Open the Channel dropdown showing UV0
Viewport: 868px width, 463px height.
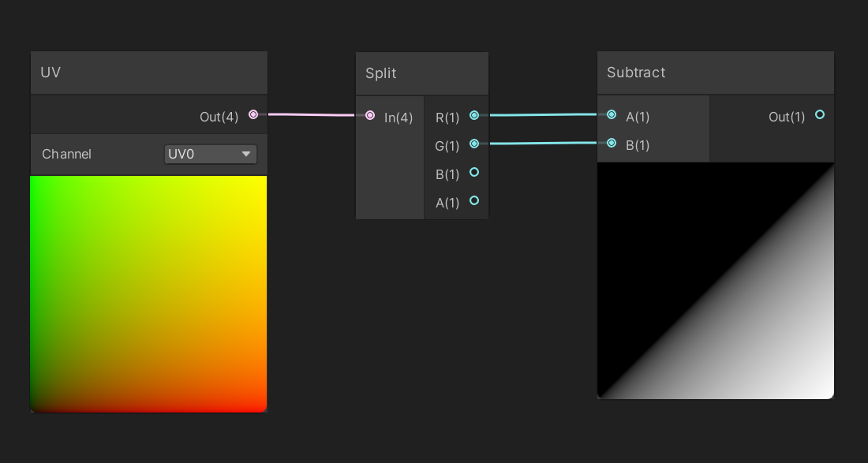[x=210, y=154]
